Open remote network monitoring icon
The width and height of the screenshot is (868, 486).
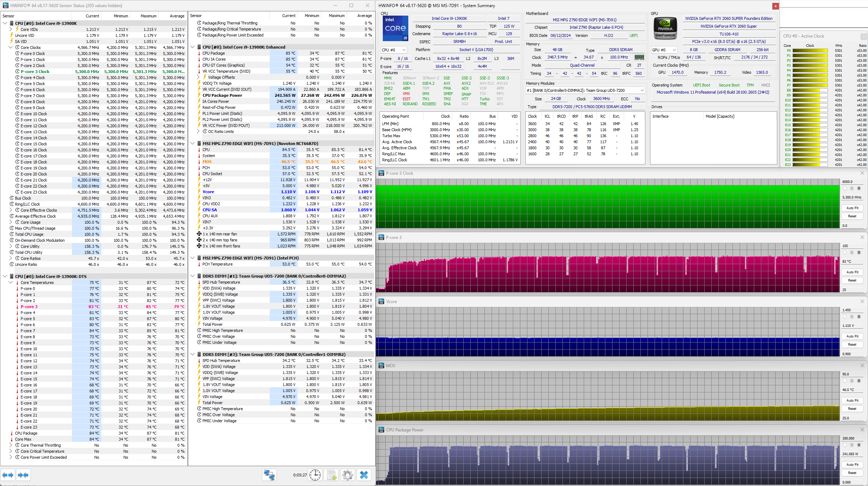coord(269,475)
